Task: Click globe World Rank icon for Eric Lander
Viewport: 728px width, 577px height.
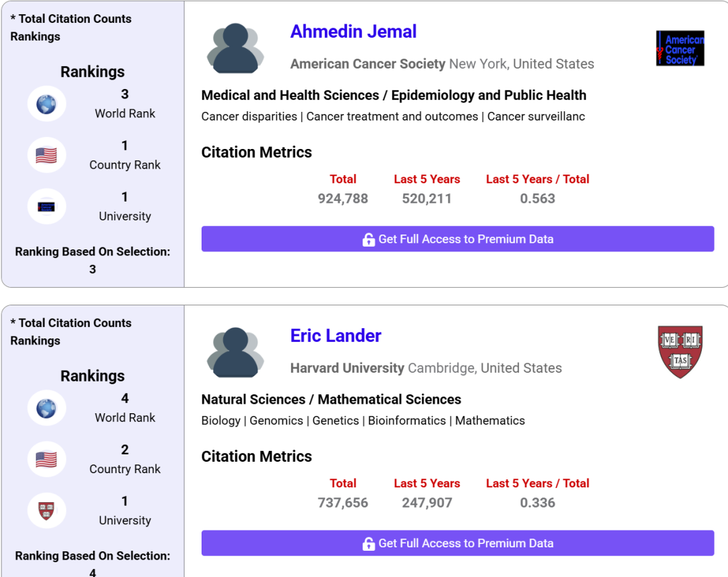Action: point(47,408)
